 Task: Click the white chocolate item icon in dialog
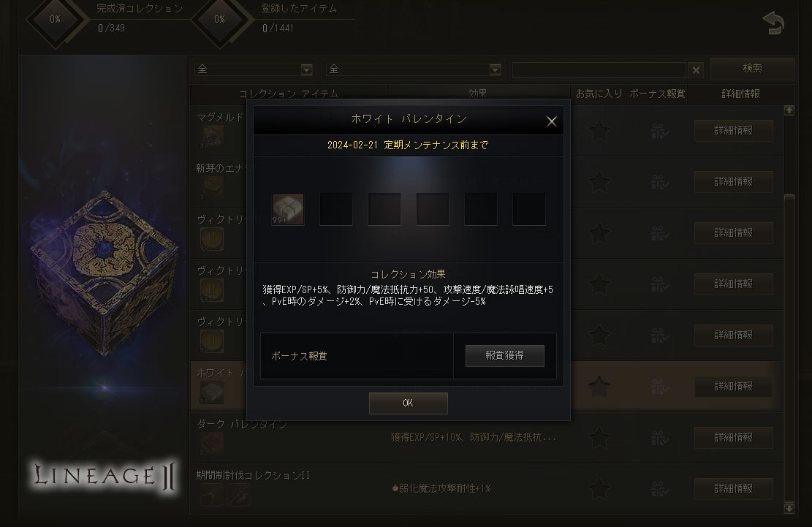pos(288,209)
